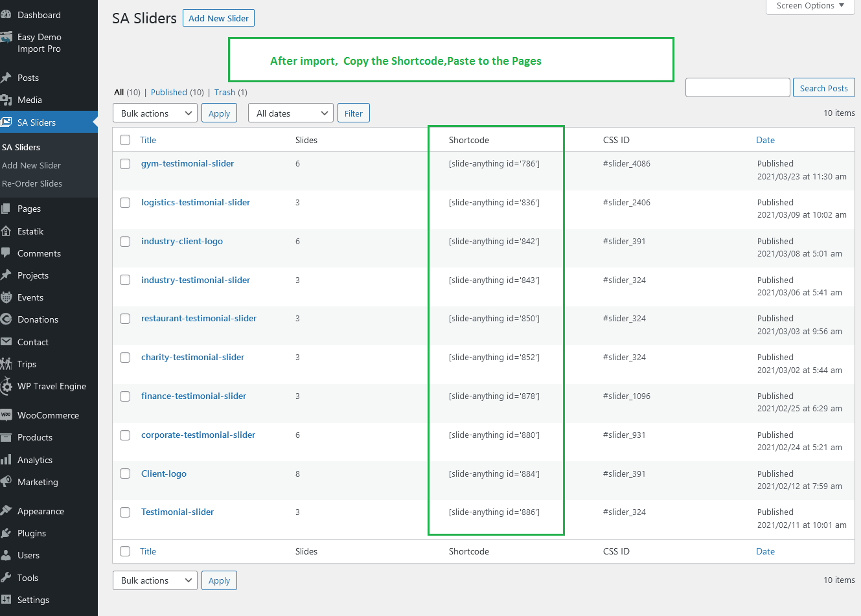Click the Easy Demo Import Pro icon

pyautogui.click(x=6, y=37)
